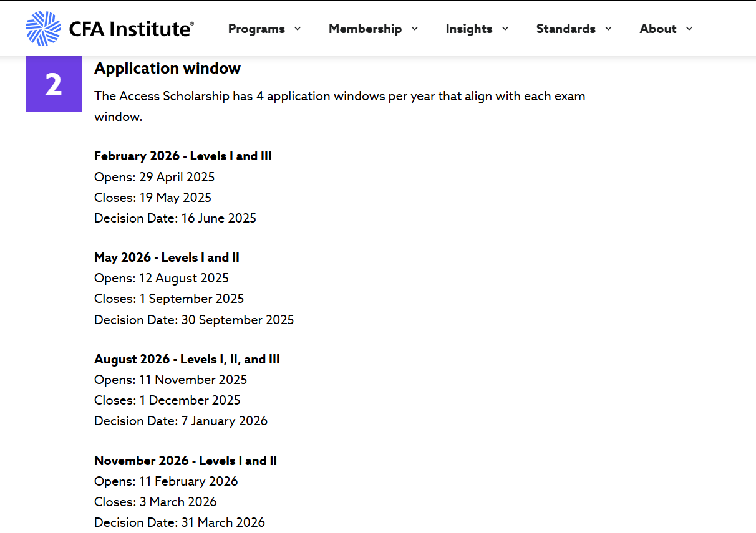The width and height of the screenshot is (756, 533).
Task: Click the chevron arrow next to Membership
Action: (x=415, y=29)
